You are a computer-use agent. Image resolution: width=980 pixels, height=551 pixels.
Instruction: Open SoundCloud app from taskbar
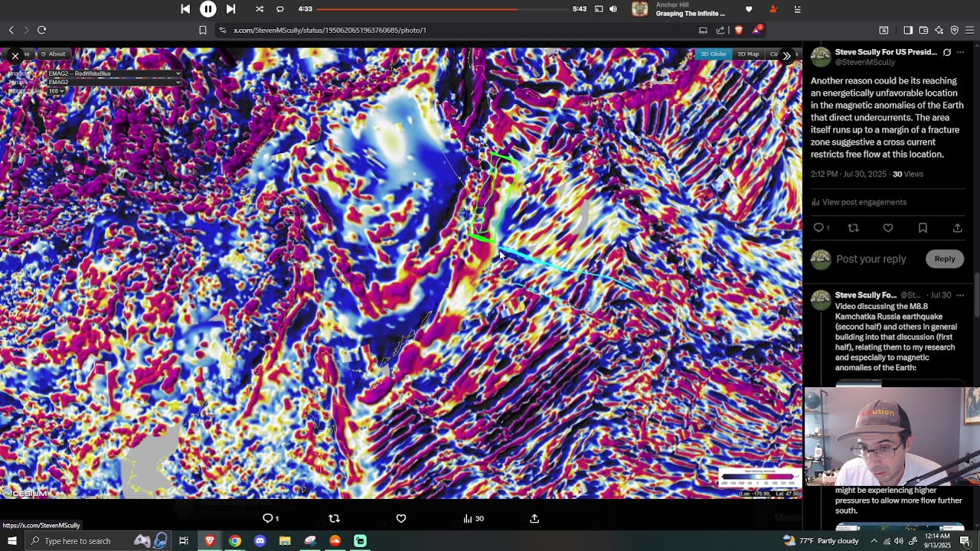[335, 541]
